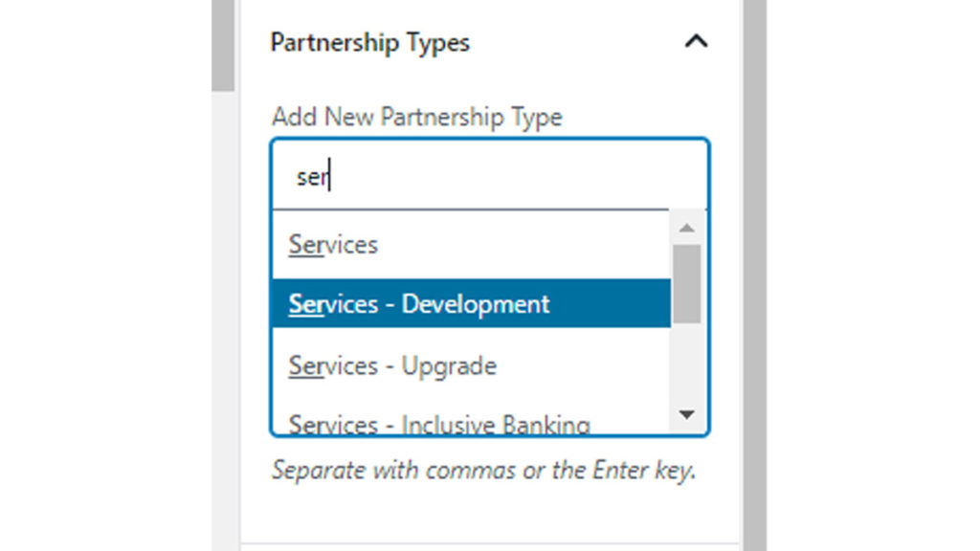Image resolution: width=980 pixels, height=551 pixels.
Task: Click the underlined "Ser" in highlighted suggestion
Action: (307, 304)
